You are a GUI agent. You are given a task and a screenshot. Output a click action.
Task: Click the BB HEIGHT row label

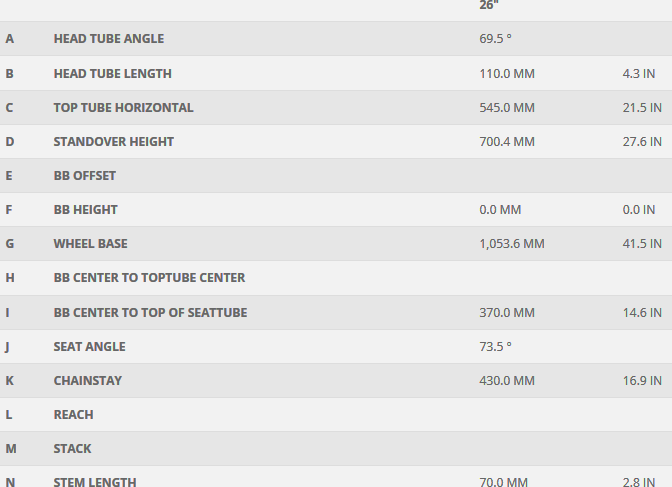[85, 209]
